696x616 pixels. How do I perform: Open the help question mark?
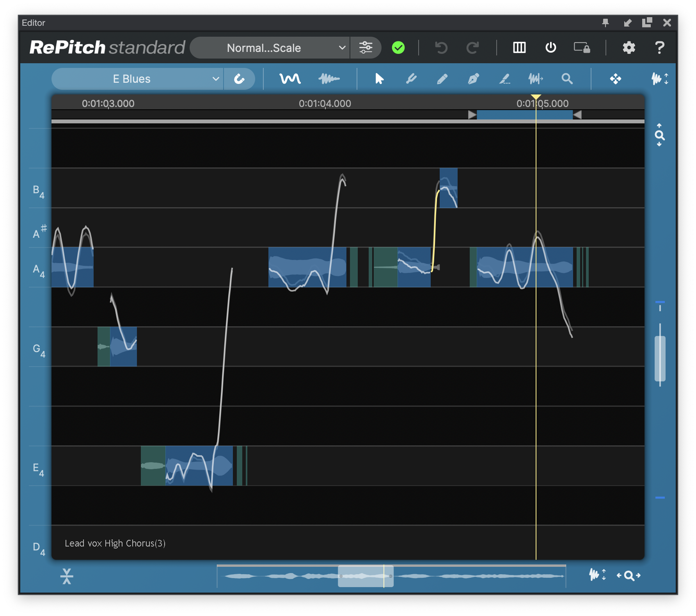click(x=659, y=48)
